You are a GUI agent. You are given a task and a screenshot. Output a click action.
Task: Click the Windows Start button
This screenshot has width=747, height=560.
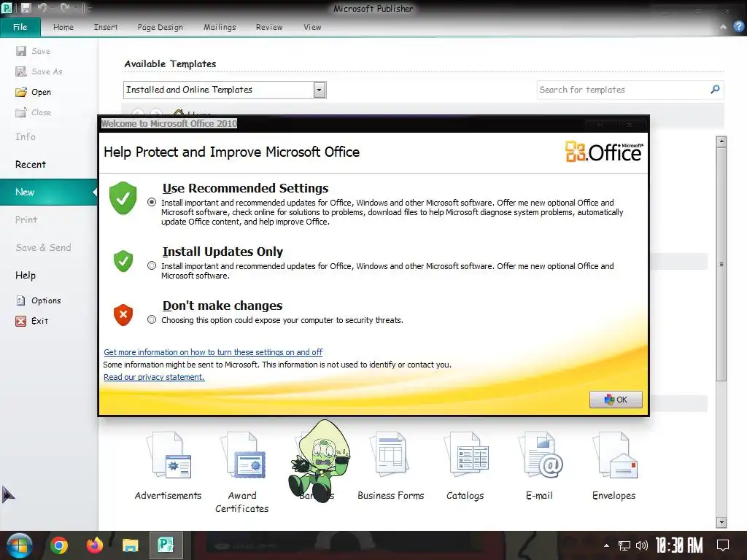(x=19, y=545)
